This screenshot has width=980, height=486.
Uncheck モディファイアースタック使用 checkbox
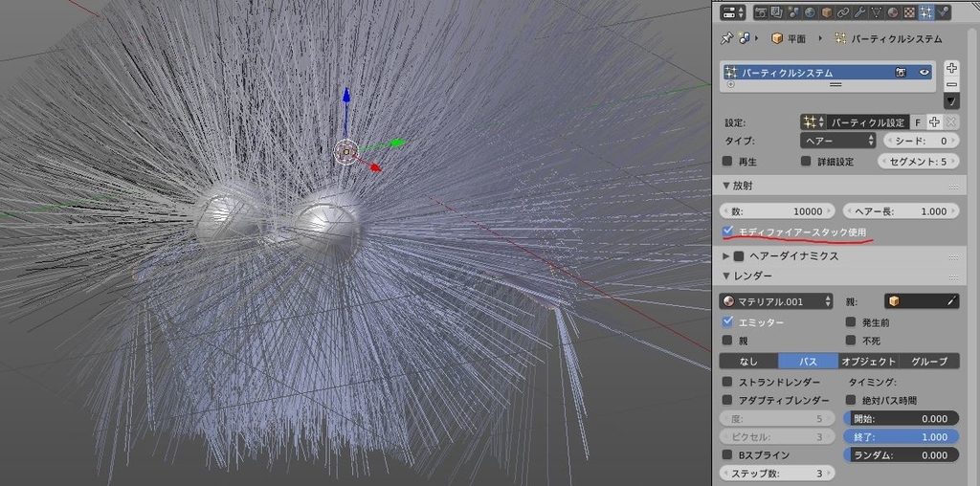click(727, 232)
